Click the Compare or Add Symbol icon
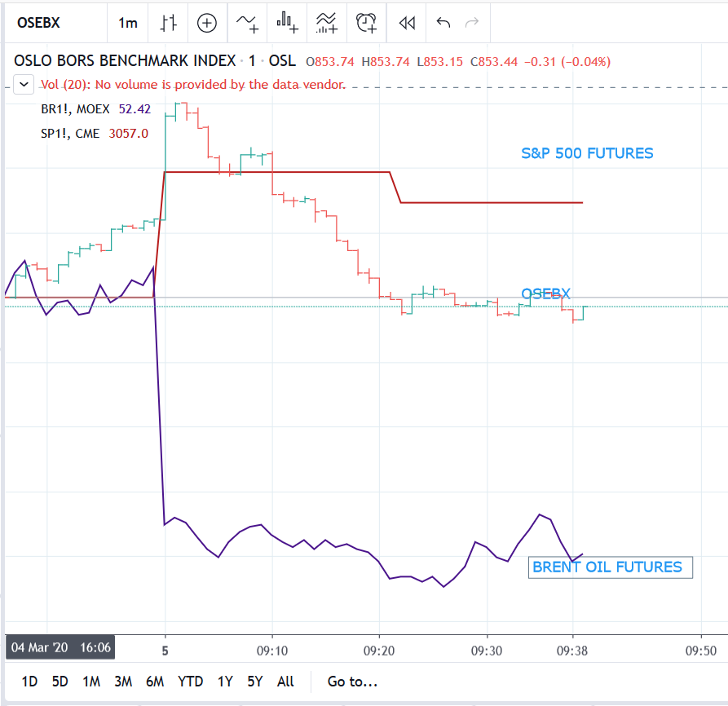The width and height of the screenshot is (728, 706). click(206, 23)
